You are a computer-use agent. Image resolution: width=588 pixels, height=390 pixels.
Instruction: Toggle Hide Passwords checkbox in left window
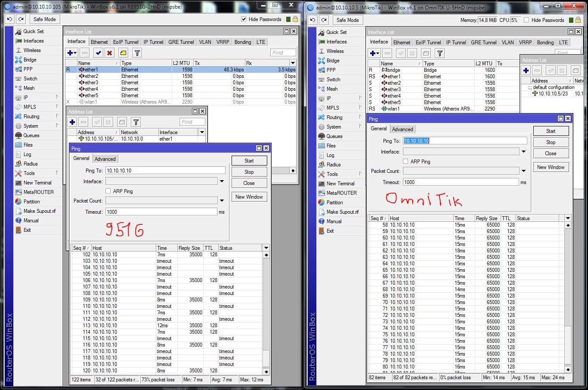click(244, 19)
